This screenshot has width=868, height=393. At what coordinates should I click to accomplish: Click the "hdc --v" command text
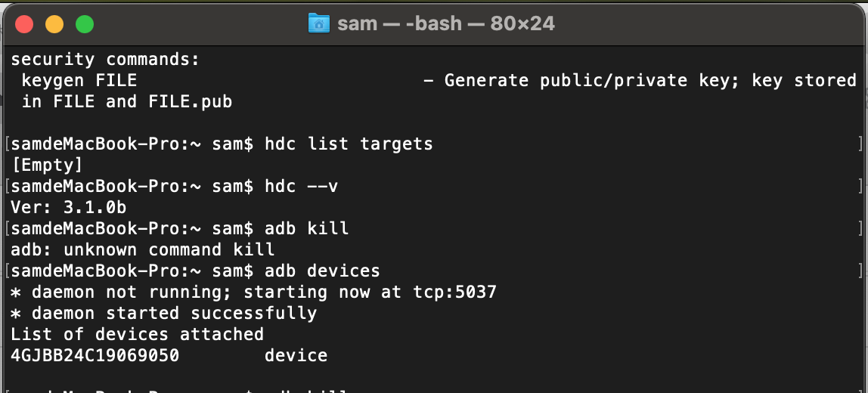coord(301,187)
